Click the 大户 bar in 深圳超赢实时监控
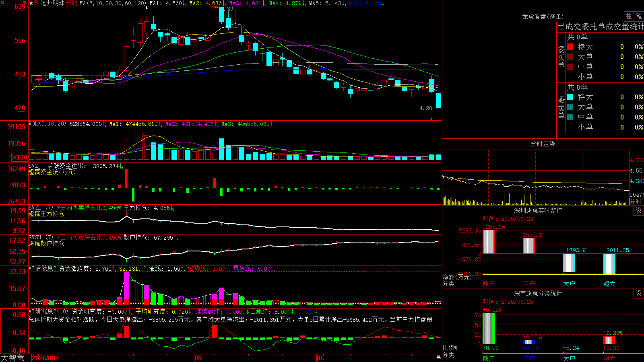Screen dimensions: 644x362 click(569, 263)
